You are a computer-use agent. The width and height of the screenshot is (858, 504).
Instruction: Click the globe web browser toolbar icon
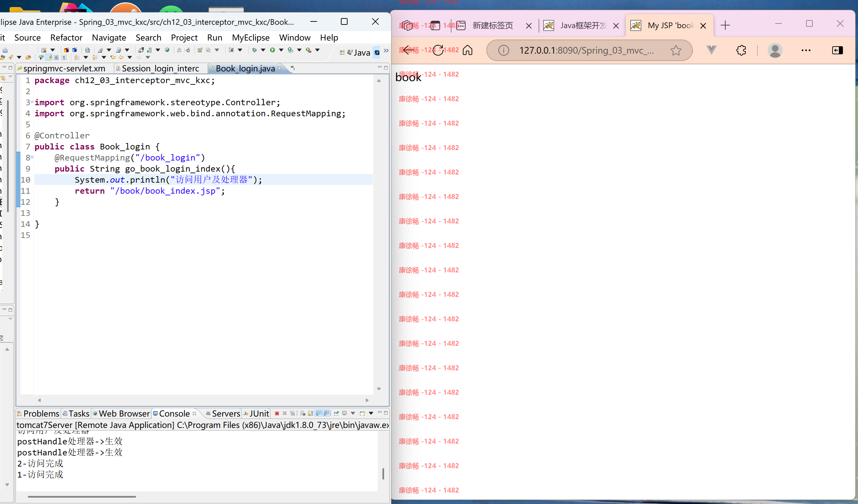pos(167,50)
